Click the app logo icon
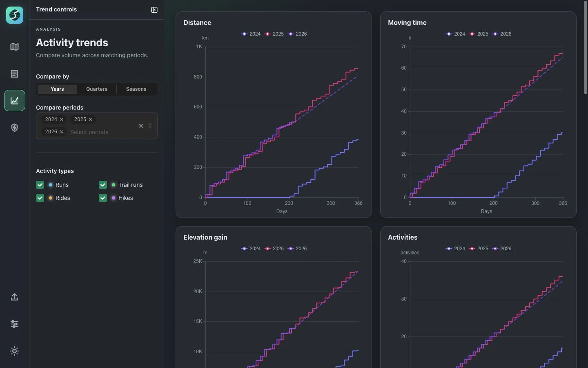The image size is (588, 368). click(15, 15)
